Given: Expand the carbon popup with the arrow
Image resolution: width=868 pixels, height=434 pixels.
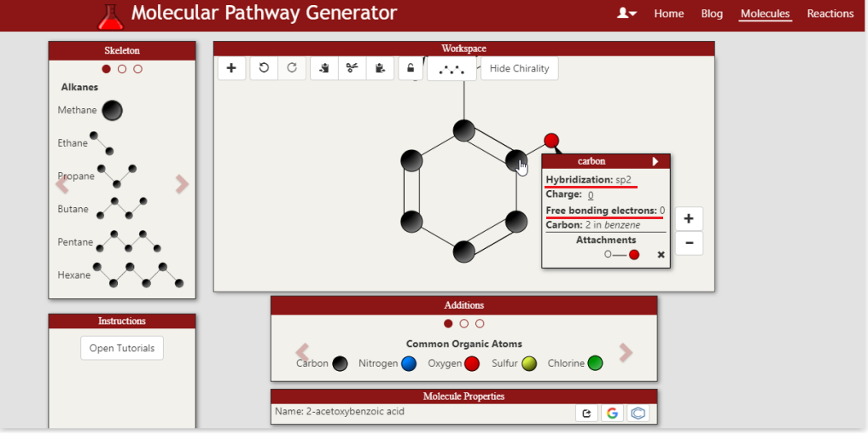Looking at the screenshot, I should 655,161.
